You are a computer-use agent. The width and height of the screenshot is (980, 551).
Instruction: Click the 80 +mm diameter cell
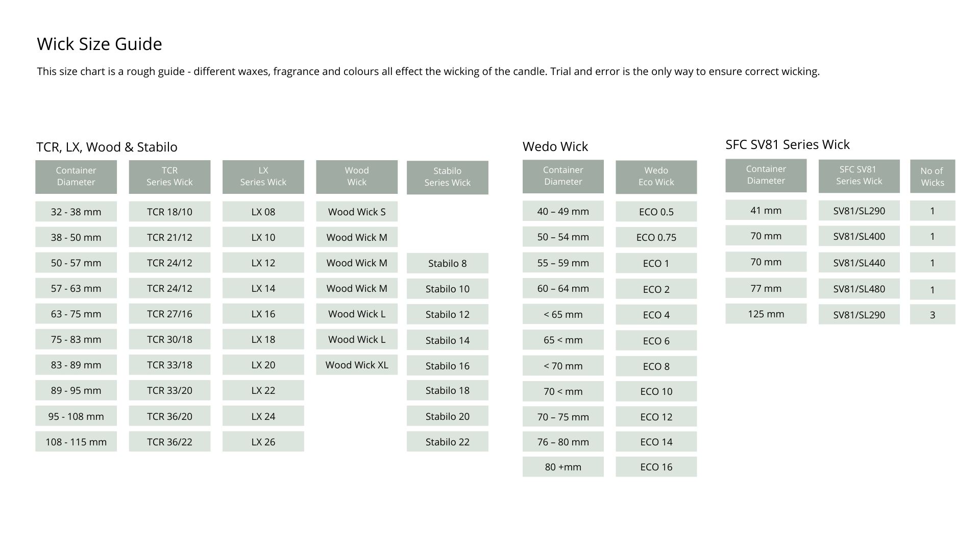563,467
